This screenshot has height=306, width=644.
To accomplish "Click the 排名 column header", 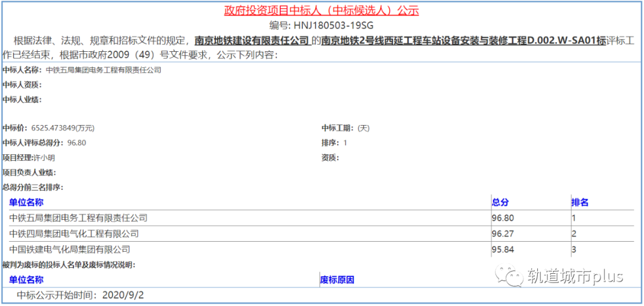I will (x=580, y=202).
